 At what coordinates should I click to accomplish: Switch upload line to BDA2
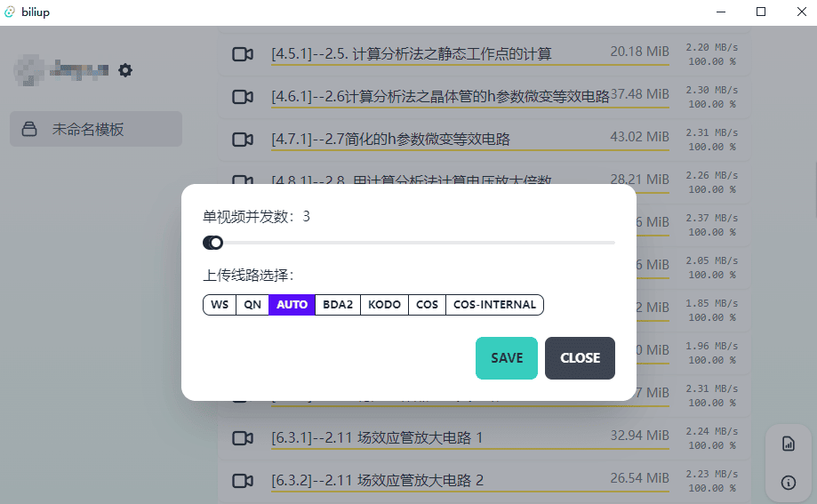(338, 305)
